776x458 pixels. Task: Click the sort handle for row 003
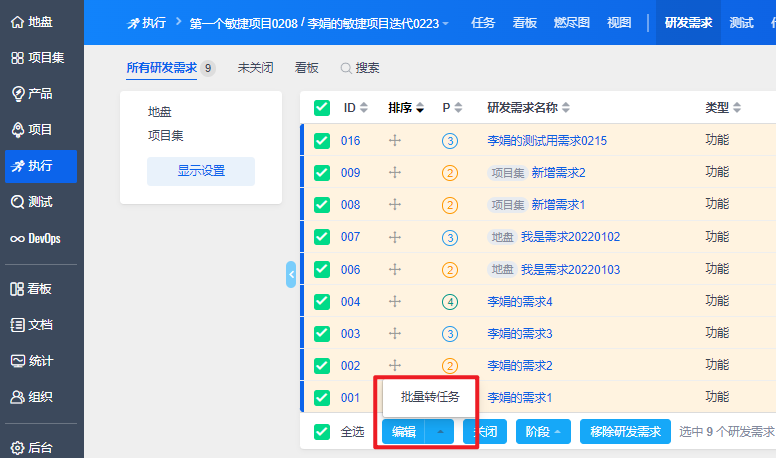(x=394, y=334)
